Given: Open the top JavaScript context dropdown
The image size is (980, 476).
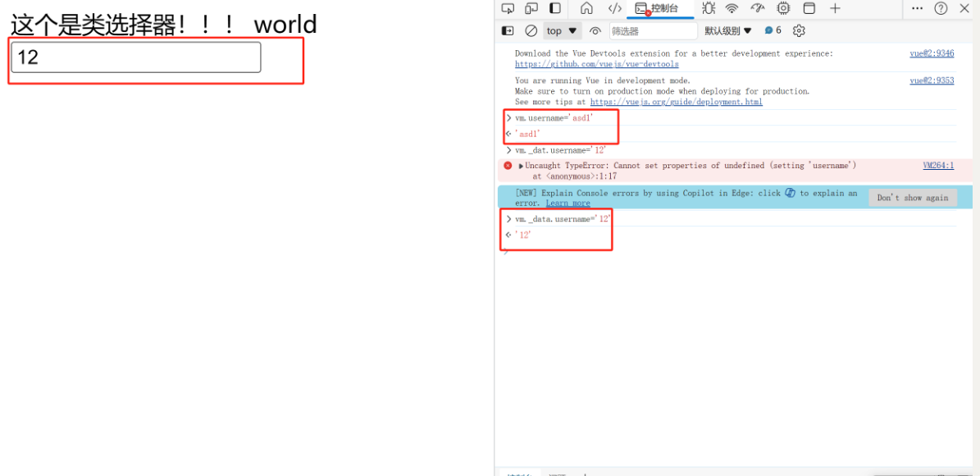Looking at the screenshot, I should 563,30.
